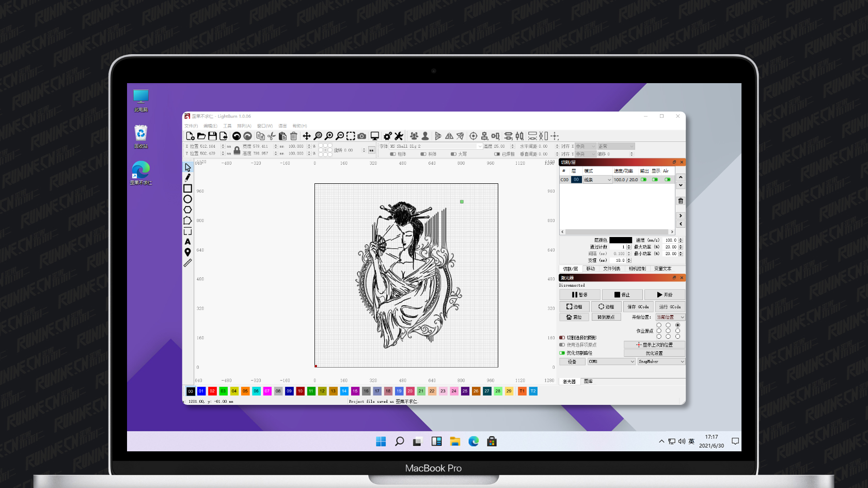Toggle the 输出 output switch for layer C00

click(644, 180)
